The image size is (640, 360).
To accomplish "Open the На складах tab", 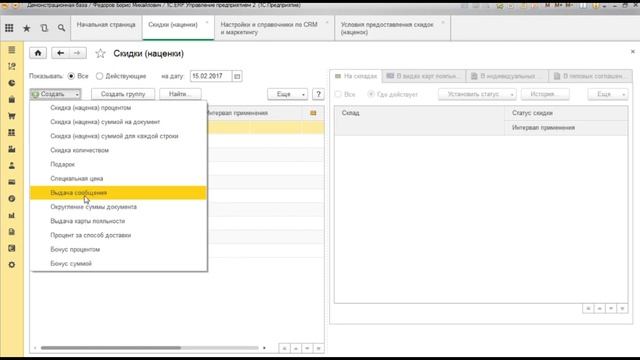I will 356,76.
